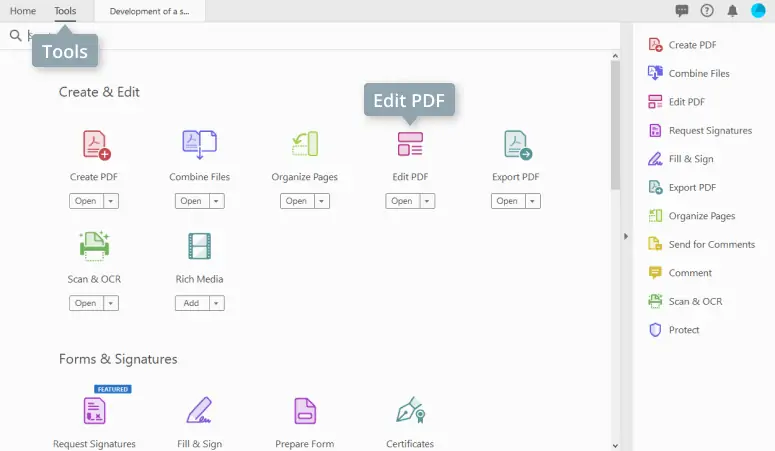Select the Combine Files tool icon

click(199, 145)
